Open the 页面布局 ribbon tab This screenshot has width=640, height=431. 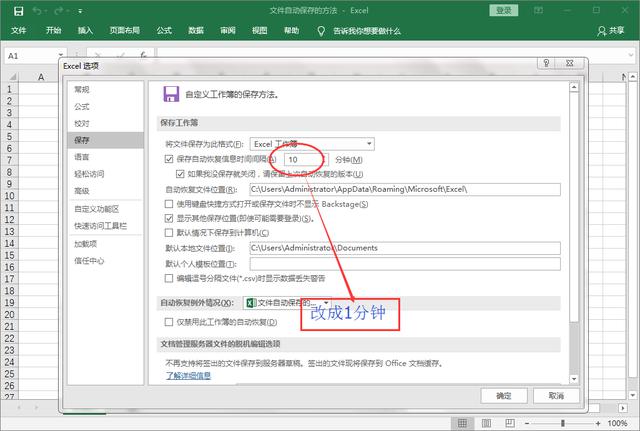click(125, 31)
